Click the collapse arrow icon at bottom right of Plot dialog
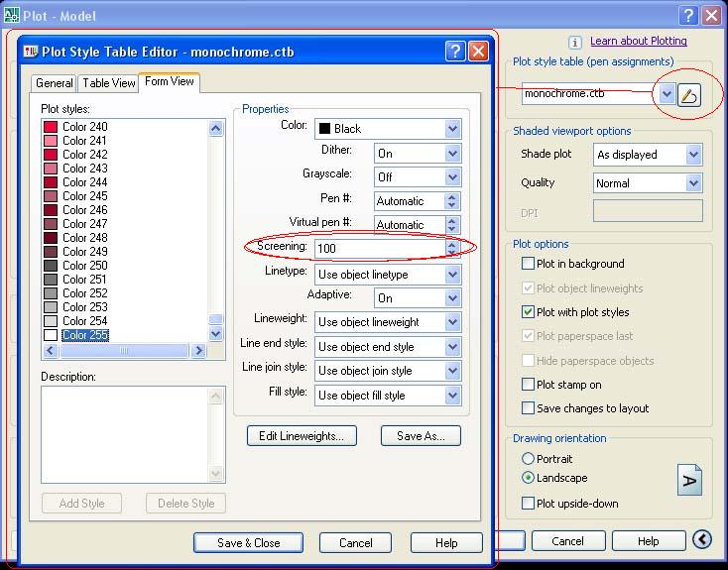Screen dimensions: 728x570 click(702, 539)
